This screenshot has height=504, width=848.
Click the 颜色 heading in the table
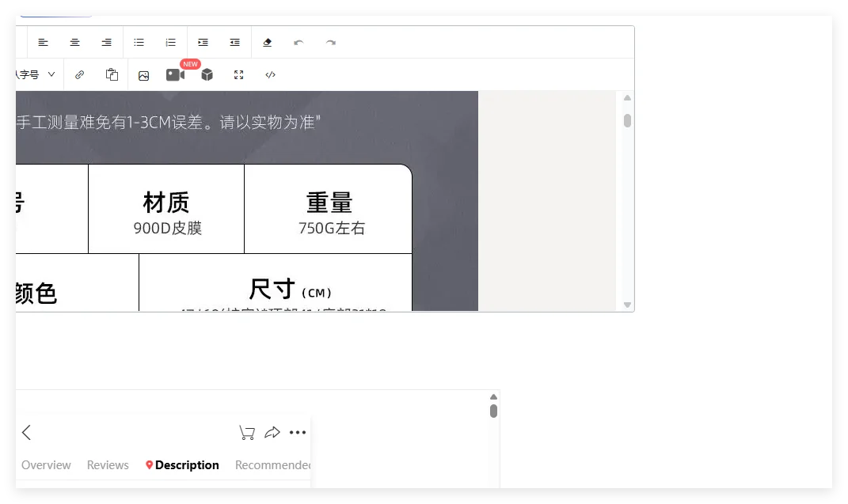click(x=36, y=294)
